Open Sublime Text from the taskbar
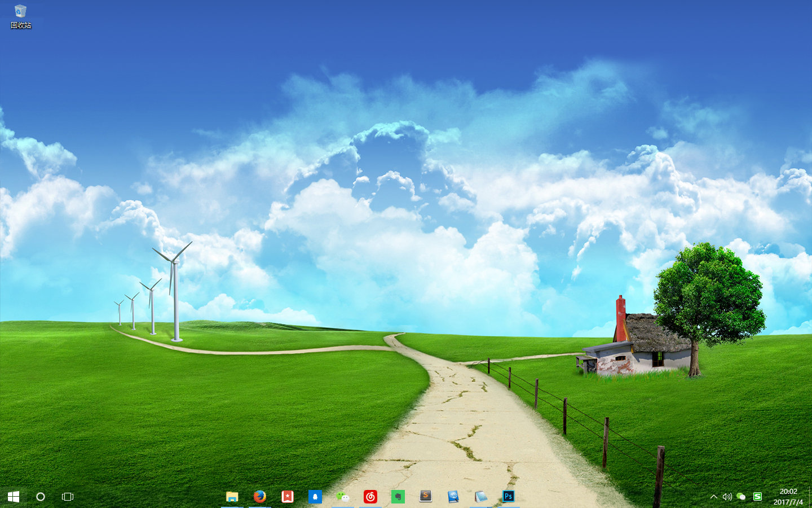 coord(426,497)
